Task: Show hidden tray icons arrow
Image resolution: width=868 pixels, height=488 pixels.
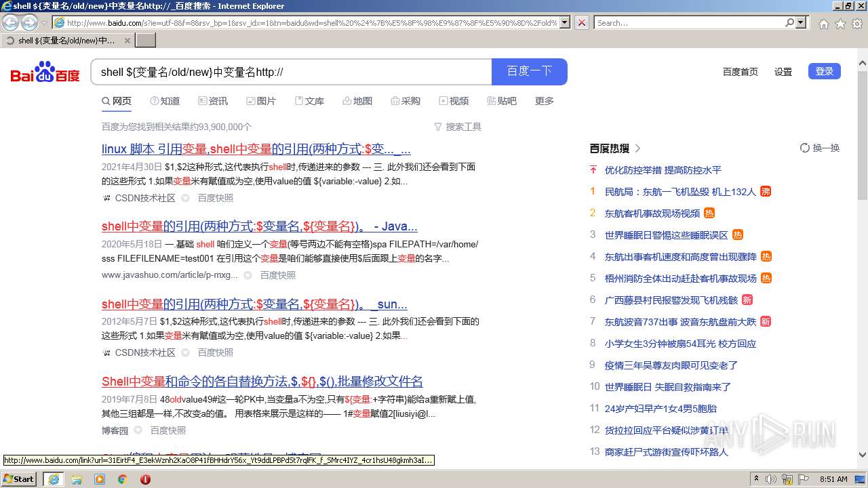Action: 757,479
